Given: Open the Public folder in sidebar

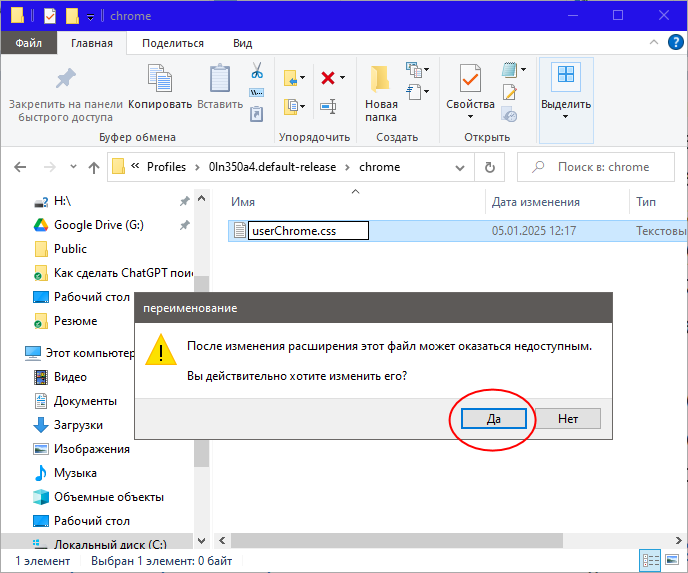Looking at the screenshot, I should point(70,249).
